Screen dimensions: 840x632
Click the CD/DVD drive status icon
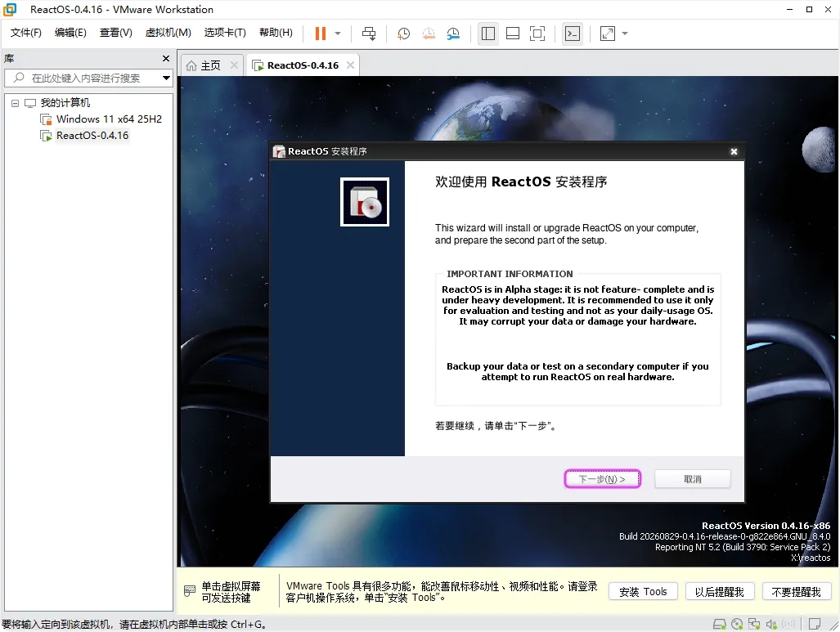[x=737, y=624]
